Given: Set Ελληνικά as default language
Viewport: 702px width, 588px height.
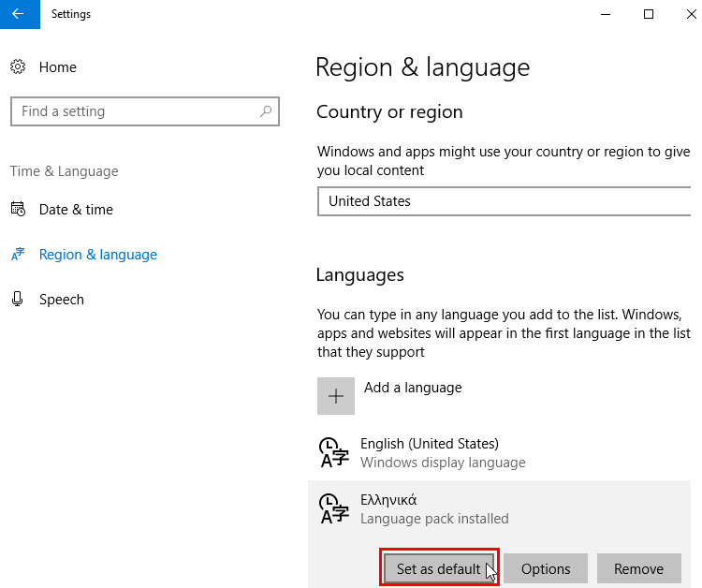Looking at the screenshot, I should coord(439,568).
